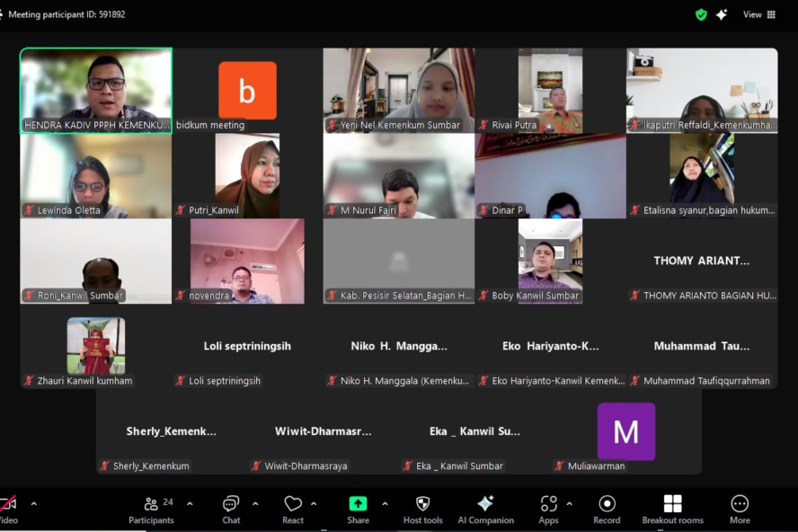798x532 pixels.
Task: Launch AI Companion
Action: [485, 509]
